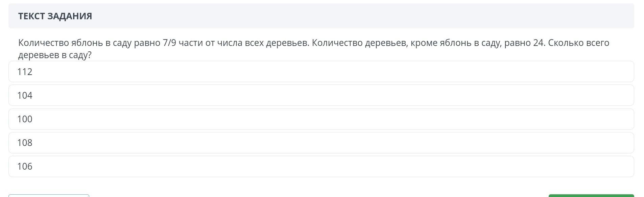Image resolution: width=644 pixels, height=197 pixels.
Task: Click the green button at bottom right
Action: coord(591,196)
